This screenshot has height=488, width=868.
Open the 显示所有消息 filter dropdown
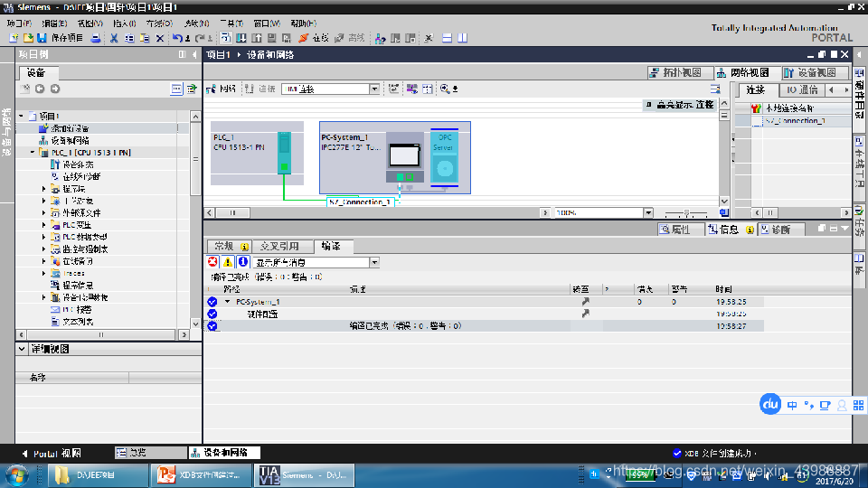click(x=374, y=262)
